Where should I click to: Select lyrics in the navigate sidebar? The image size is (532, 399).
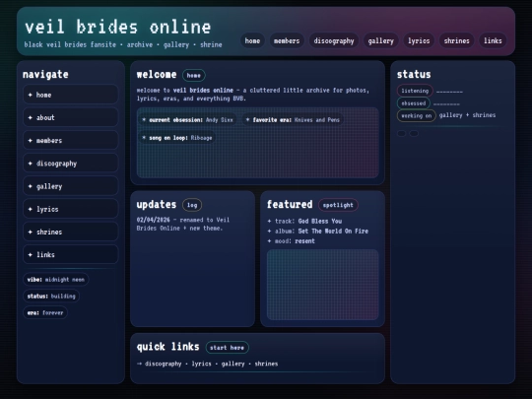tap(71, 209)
